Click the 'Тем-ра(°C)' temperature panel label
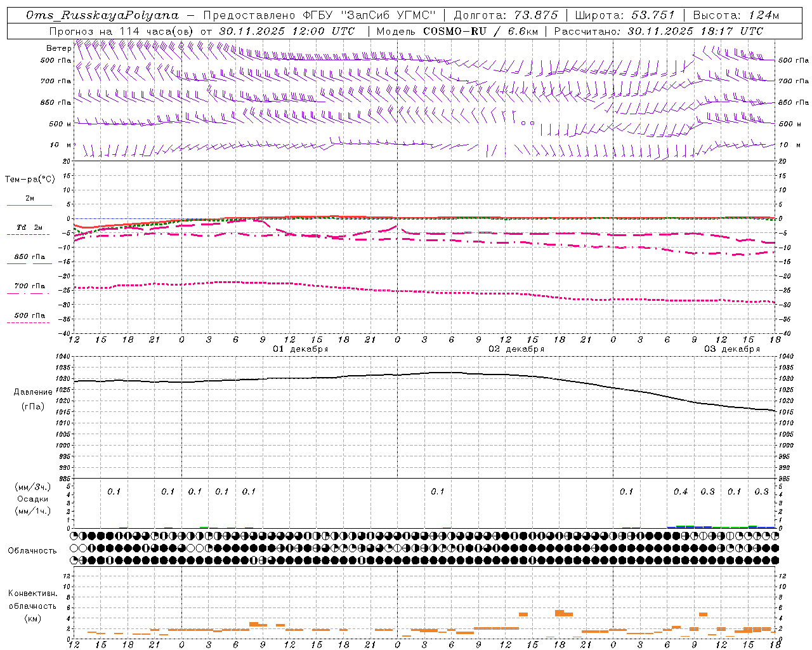This screenshot has width=812, height=650. [x=30, y=180]
